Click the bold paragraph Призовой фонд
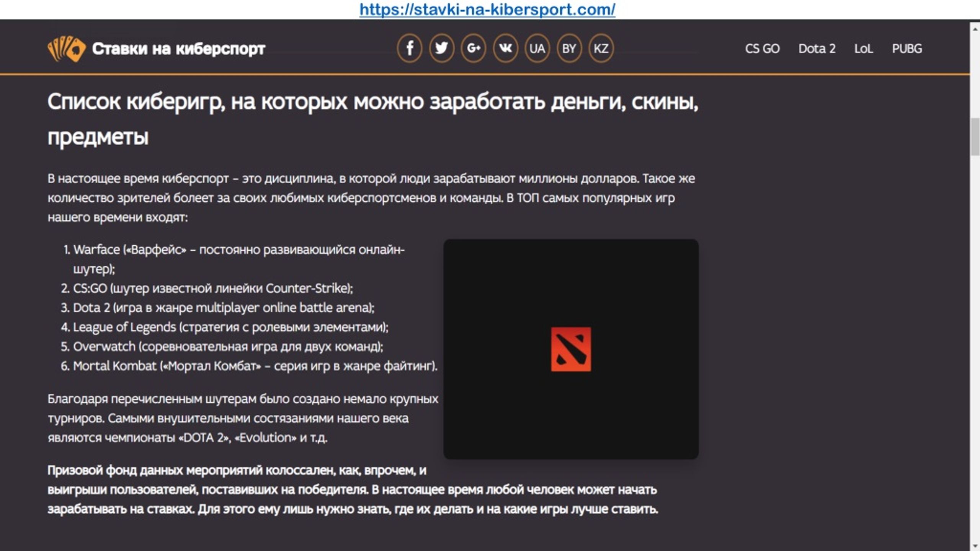This screenshot has height=551, width=980. point(353,490)
